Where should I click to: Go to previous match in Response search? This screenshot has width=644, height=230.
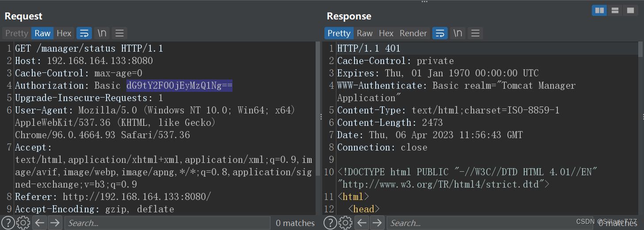[362, 223]
